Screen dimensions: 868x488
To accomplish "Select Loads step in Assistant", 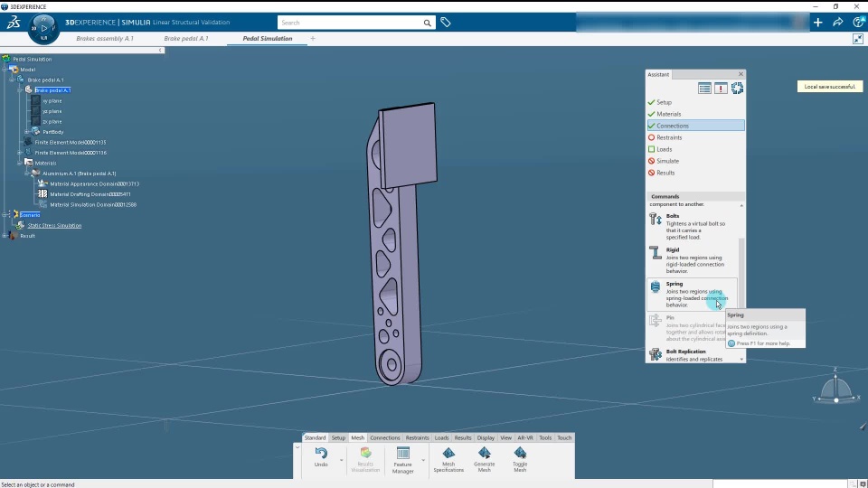I will 665,149.
